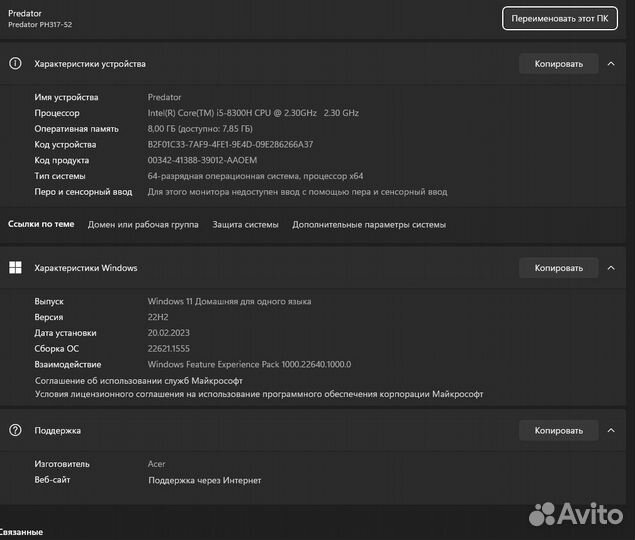Image resolution: width=635 pixels, height=540 pixels.
Task: Click the Тип системы label
Action: pyautogui.click(x=60, y=176)
